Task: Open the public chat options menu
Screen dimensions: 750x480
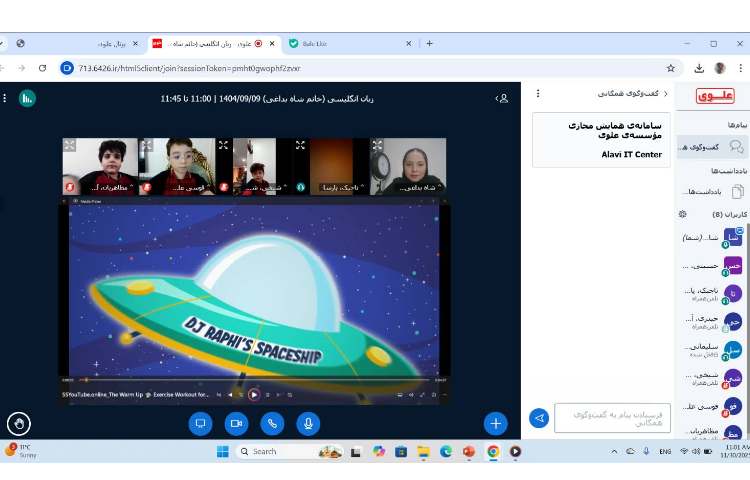Action: pyautogui.click(x=538, y=93)
